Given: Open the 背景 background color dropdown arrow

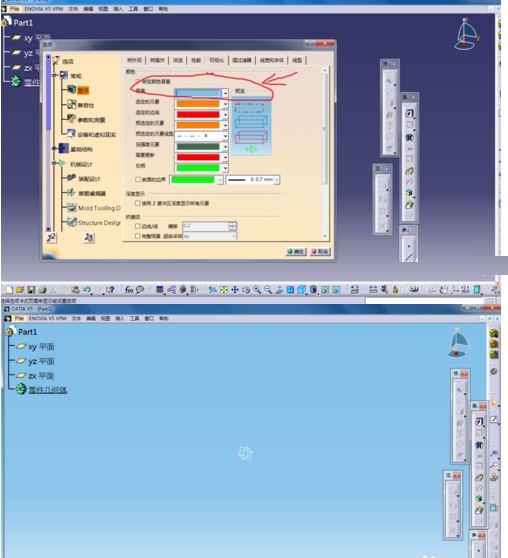Looking at the screenshot, I should 225,93.
